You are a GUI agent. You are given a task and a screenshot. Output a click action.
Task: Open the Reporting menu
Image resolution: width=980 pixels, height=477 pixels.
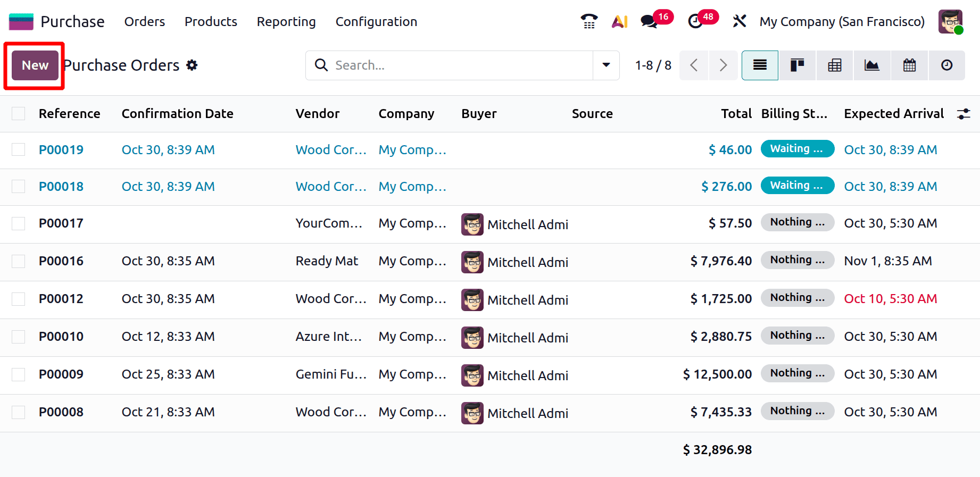tap(286, 22)
